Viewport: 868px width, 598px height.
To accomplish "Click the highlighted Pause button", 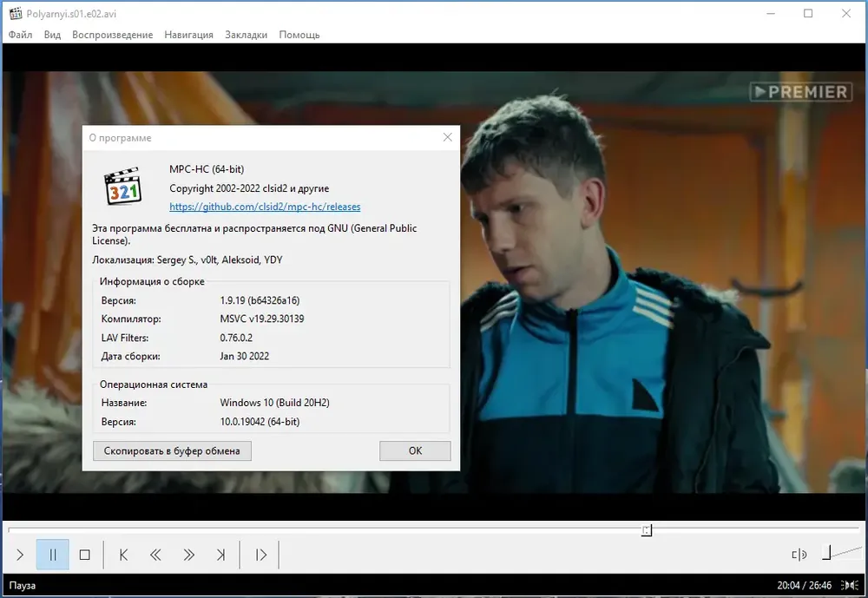I will click(53, 555).
